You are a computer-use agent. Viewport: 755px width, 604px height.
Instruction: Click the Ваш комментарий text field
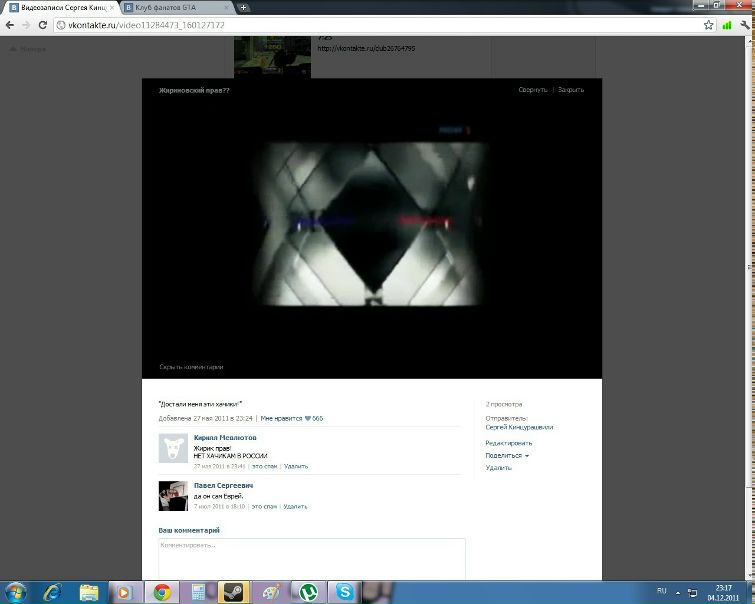[312, 558]
